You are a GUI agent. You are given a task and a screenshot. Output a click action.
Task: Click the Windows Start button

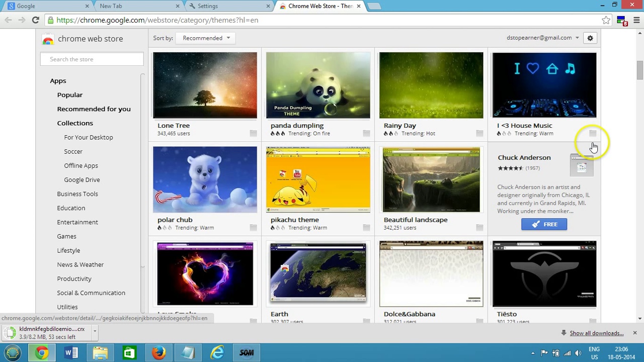[x=13, y=352]
